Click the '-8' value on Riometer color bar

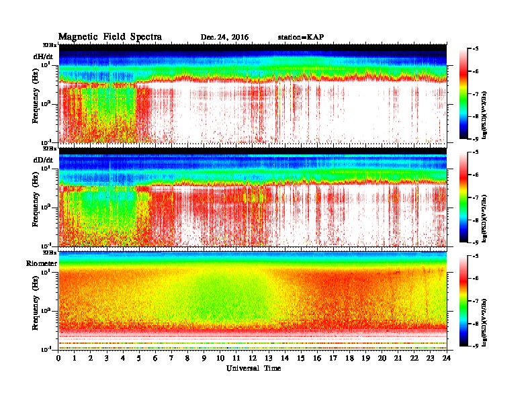pyautogui.click(x=476, y=324)
